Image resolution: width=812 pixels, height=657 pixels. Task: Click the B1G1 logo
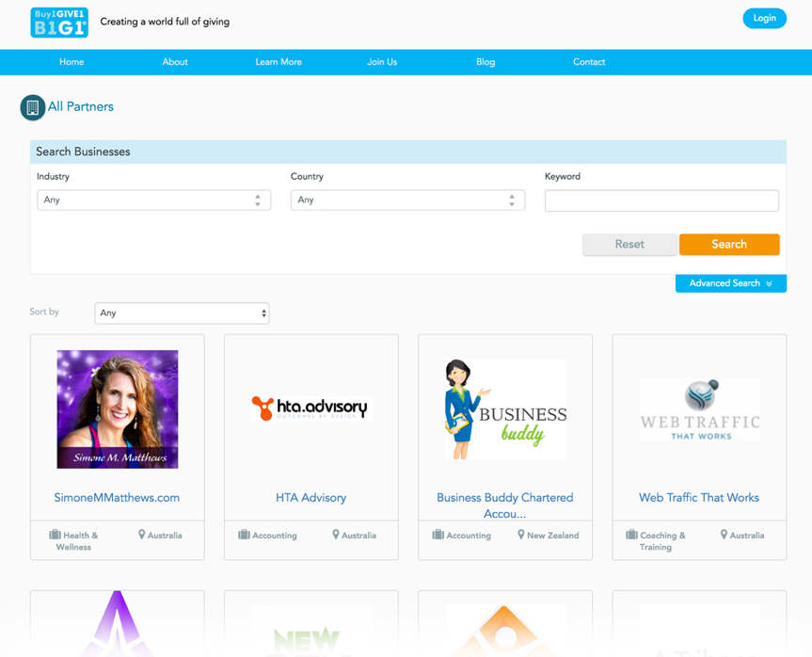click(x=59, y=23)
